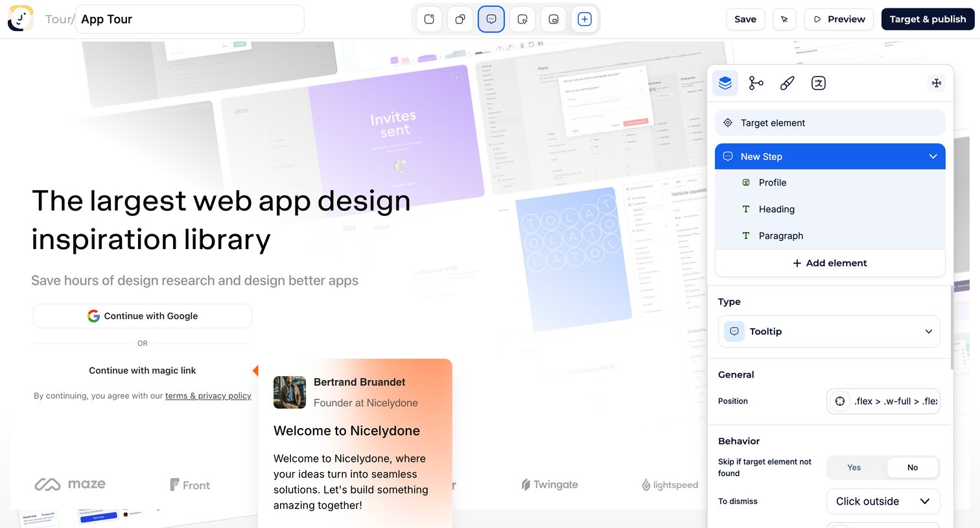Click the Preview button

click(x=839, y=19)
